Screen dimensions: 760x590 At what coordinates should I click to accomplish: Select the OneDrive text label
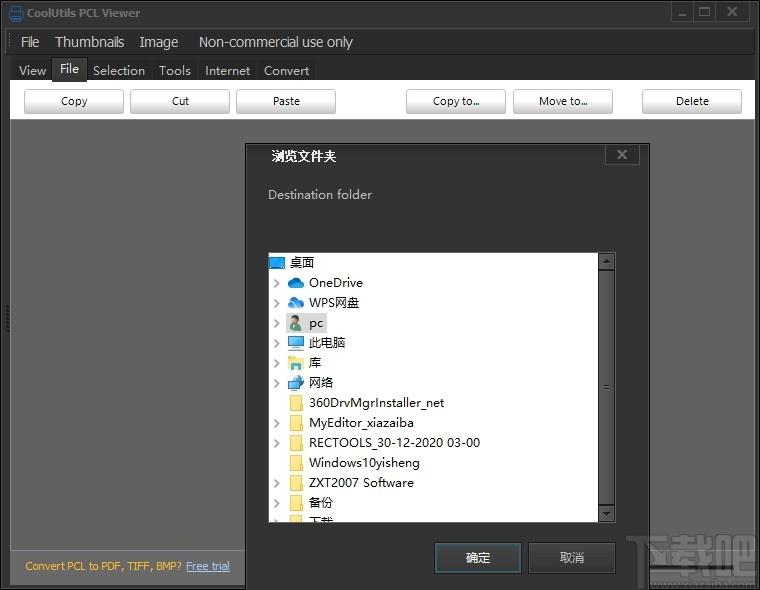click(336, 283)
